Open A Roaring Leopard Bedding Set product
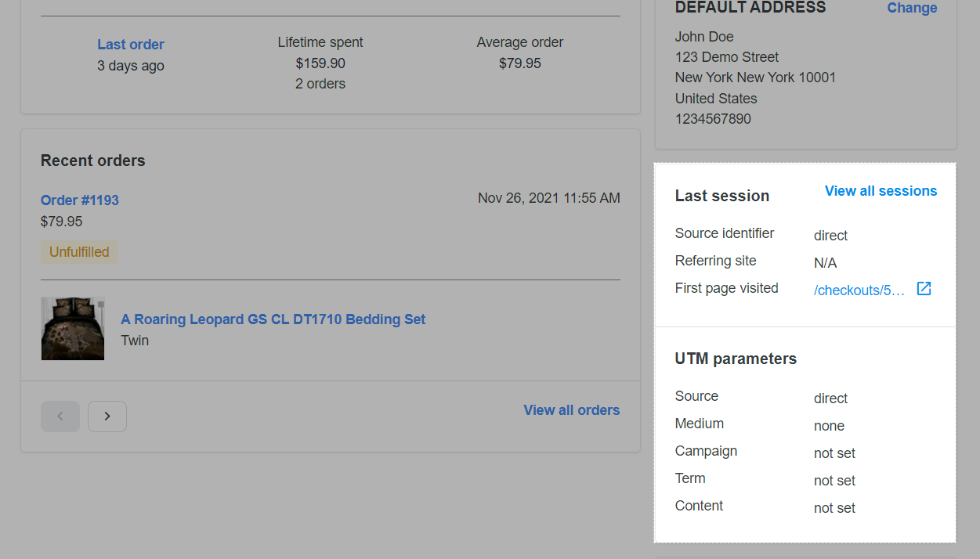This screenshot has width=980, height=559. pos(273,319)
